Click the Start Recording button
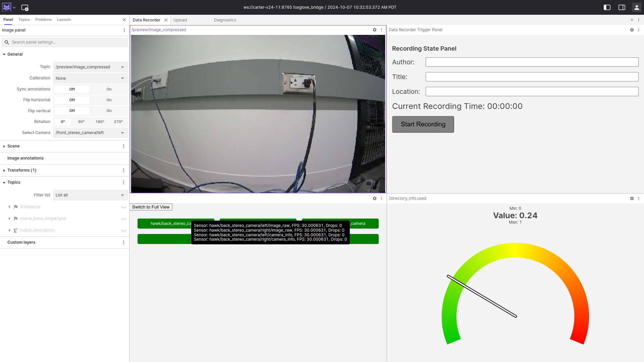 [423, 124]
